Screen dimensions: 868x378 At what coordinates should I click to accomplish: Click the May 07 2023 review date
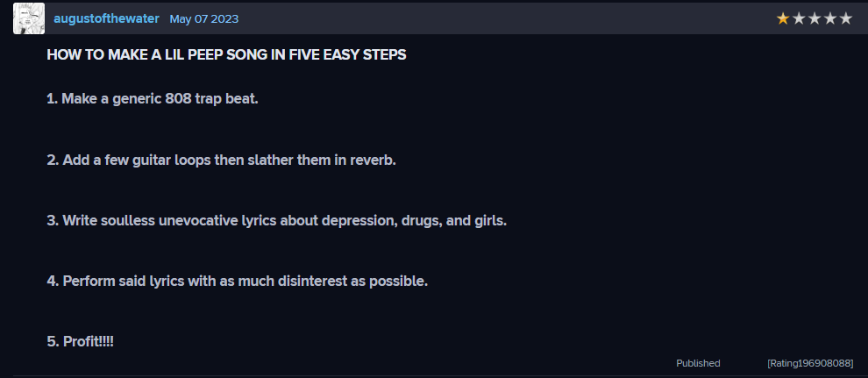[203, 18]
